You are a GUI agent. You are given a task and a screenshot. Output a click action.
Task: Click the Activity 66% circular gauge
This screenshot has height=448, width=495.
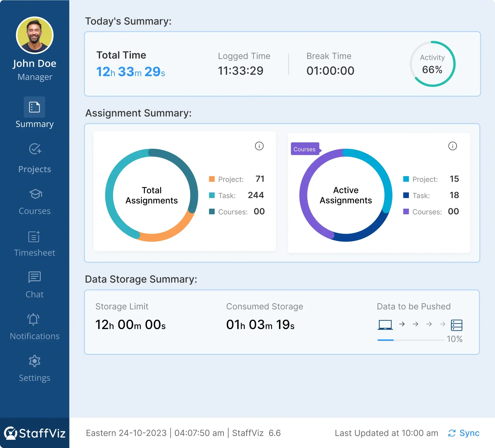(x=432, y=64)
